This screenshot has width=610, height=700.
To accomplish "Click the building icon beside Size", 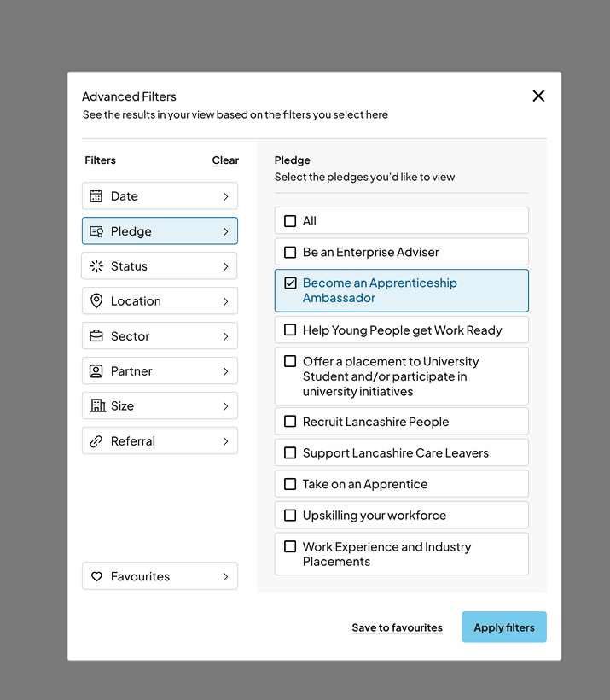I will click(96, 406).
